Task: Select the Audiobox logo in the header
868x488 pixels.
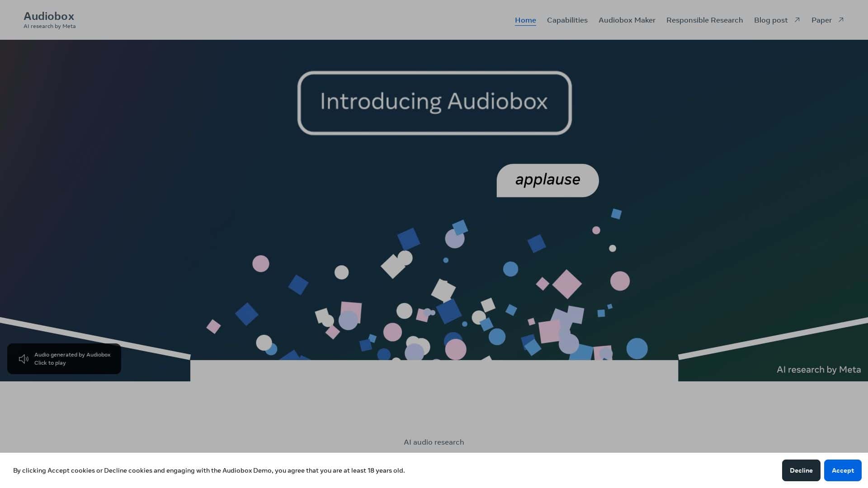Action: 49,16
